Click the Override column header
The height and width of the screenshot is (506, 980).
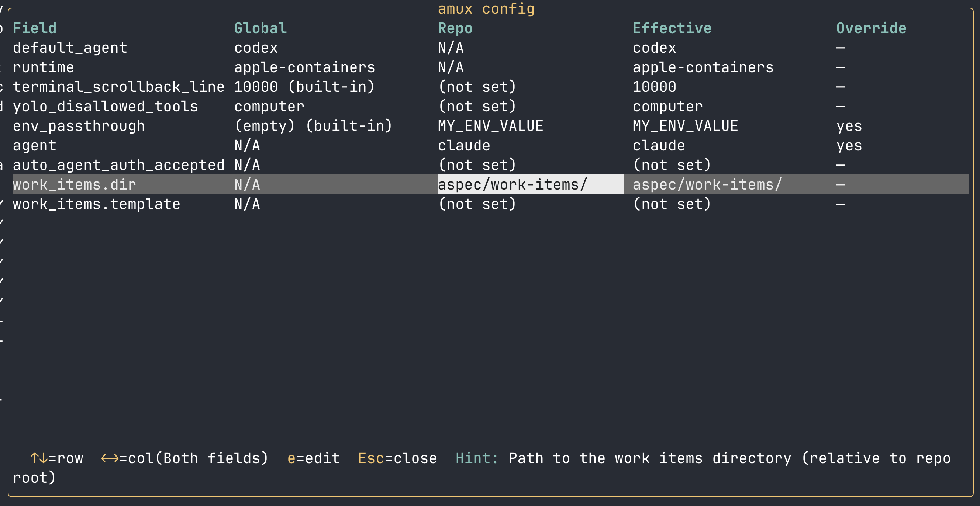pyautogui.click(x=871, y=28)
